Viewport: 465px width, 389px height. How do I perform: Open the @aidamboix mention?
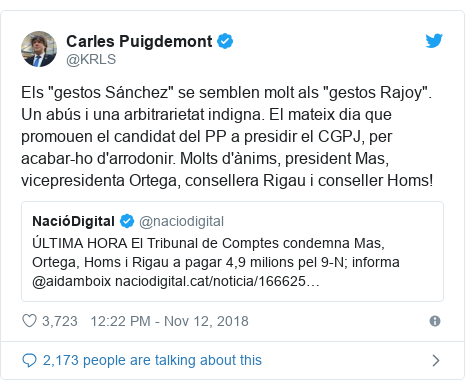tap(71, 281)
